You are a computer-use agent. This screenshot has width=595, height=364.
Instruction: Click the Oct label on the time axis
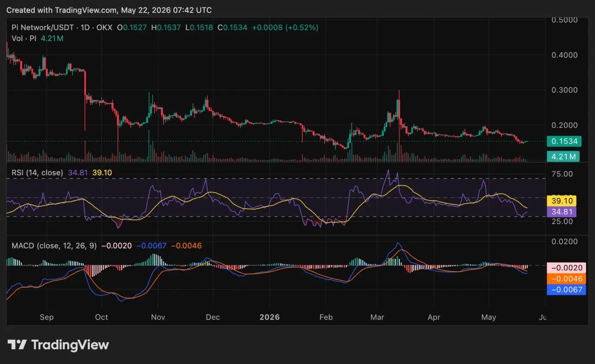pos(101,317)
